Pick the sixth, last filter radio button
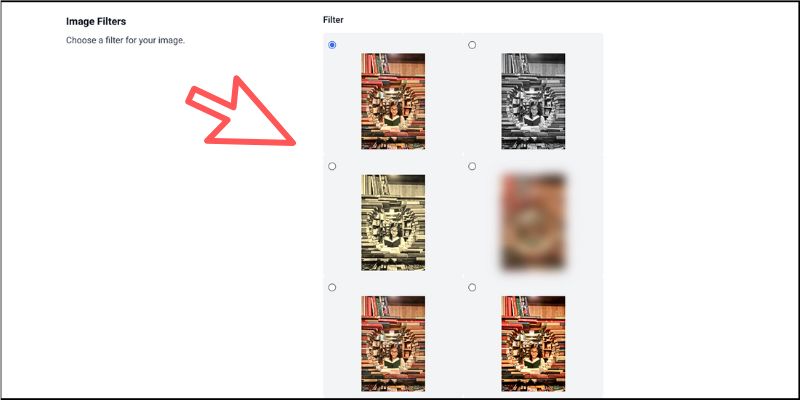The width and height of the screenshot is (800, 400). 472,288
